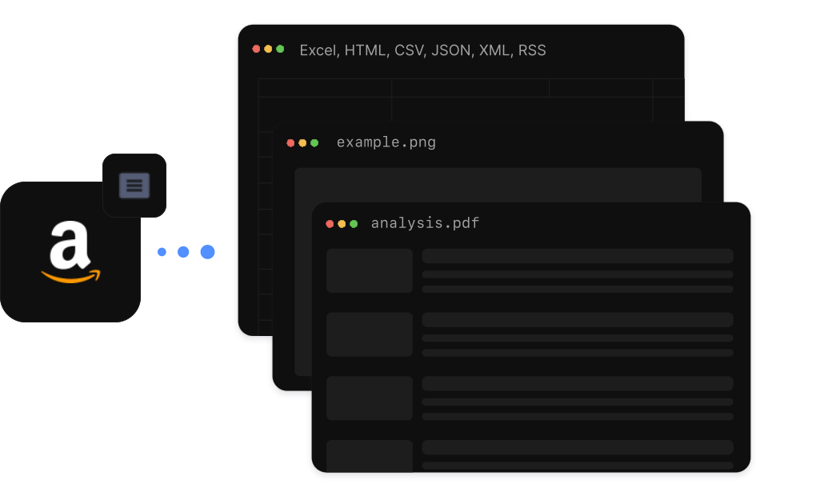Click yellow dot on example.png window

302,142
